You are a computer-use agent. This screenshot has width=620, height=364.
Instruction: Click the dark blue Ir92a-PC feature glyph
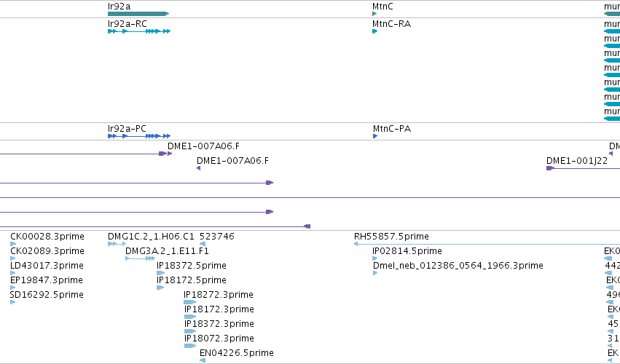click(139, 136)
